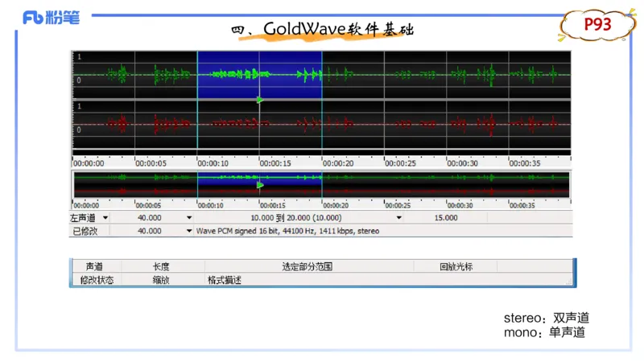644x362 pixels.
Task: Click the 00:00:20 label on main timeline
Action: (x=338, y=163)
